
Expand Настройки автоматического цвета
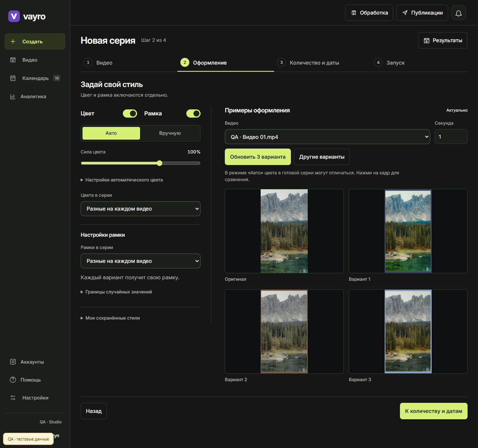[x=122, y=180]
